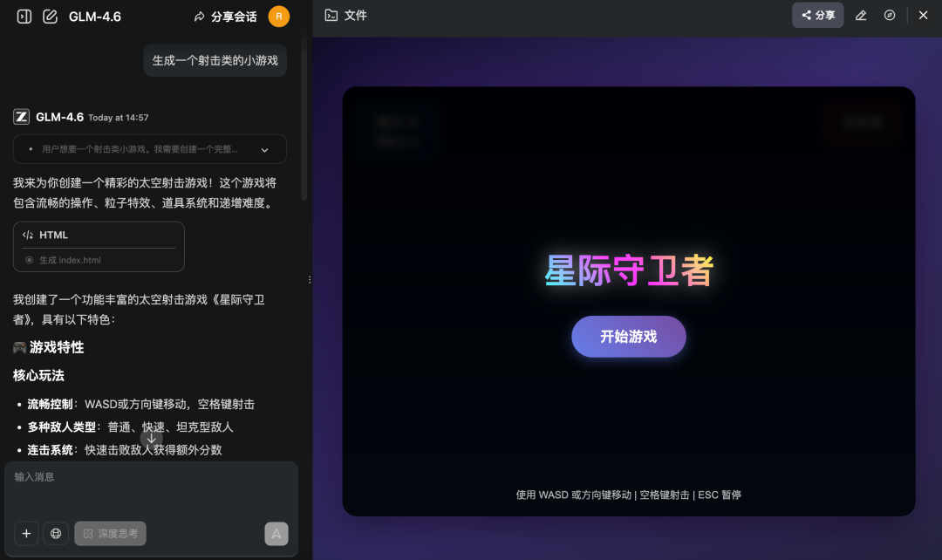The height and width of the screenshot is (560, 942).
Task: Close the preview panel with X
Action: [923, 16]
